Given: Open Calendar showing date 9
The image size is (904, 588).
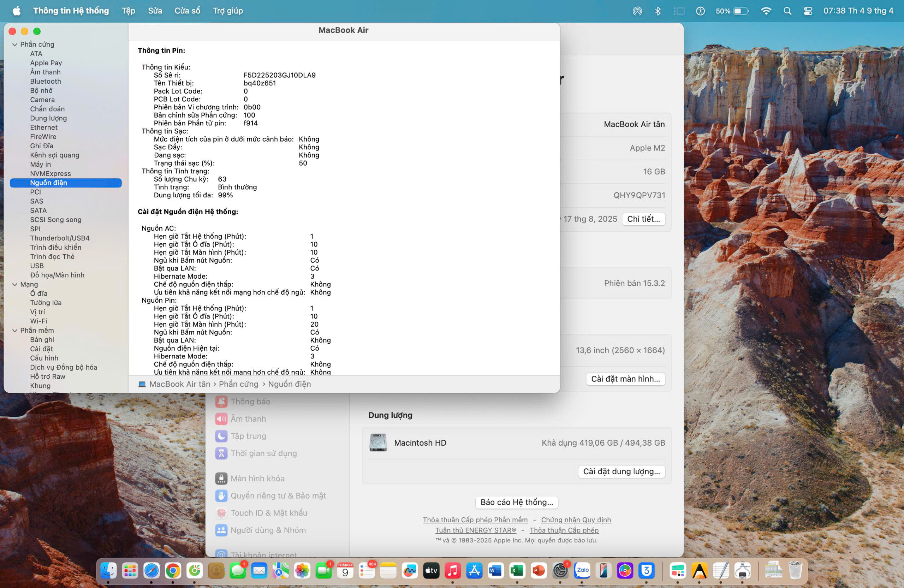Looking at the screenshot, I should coord(345,571).
